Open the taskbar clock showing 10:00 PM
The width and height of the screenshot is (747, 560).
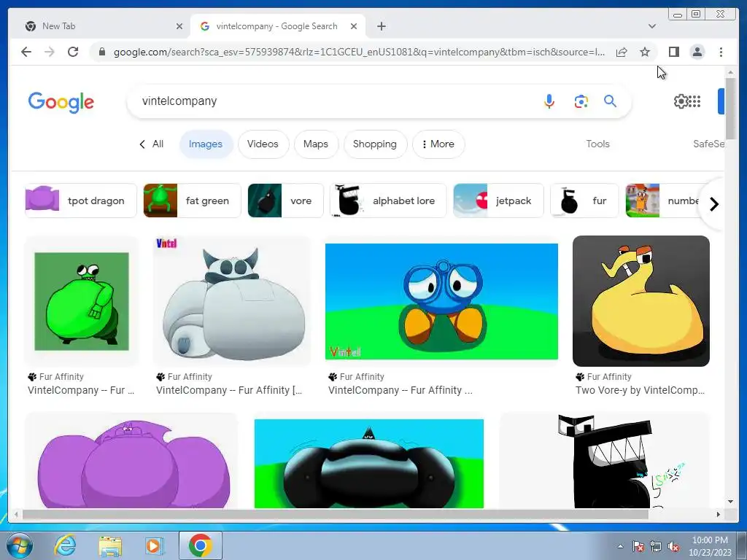click(709, 546)
